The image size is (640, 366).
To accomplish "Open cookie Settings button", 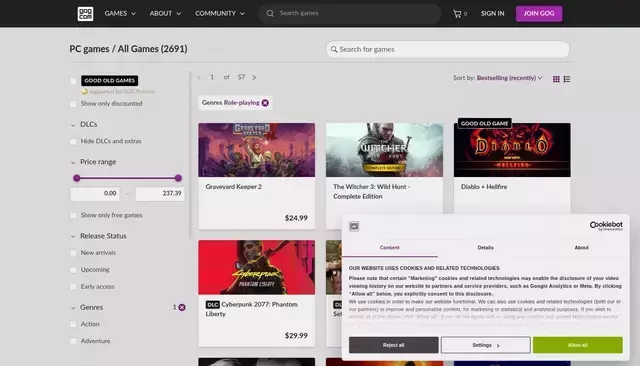I will click(x=486, y=345).
